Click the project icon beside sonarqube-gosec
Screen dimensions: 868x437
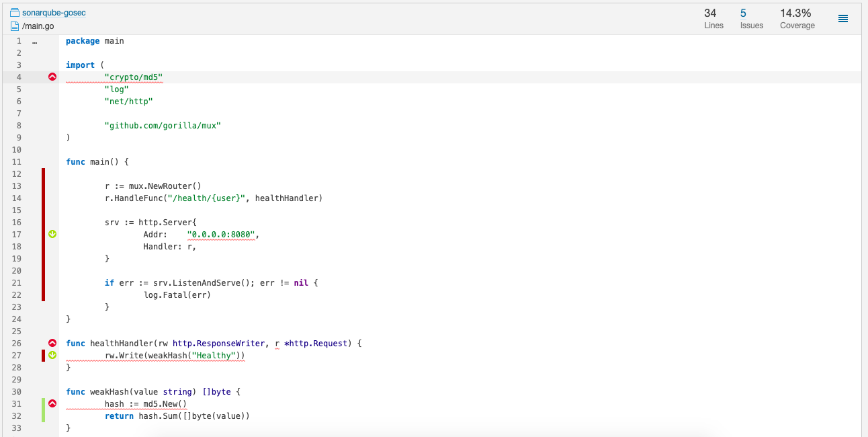13,12
